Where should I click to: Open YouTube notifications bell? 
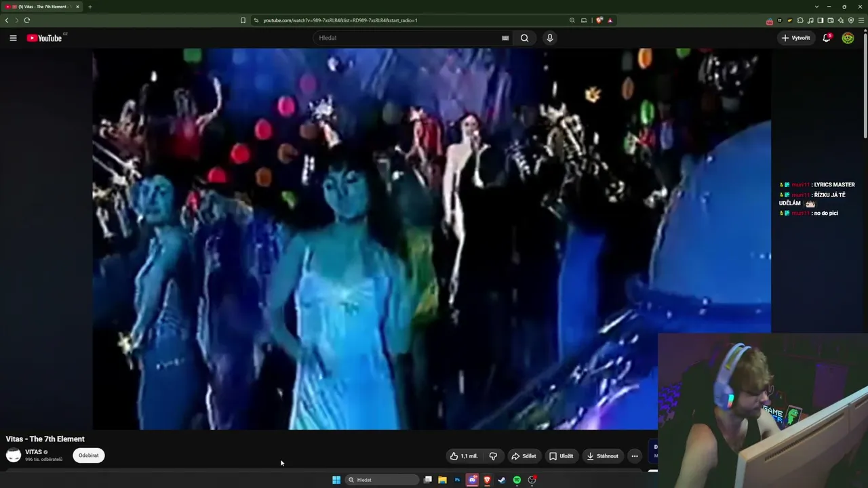(x=827, y=38)
